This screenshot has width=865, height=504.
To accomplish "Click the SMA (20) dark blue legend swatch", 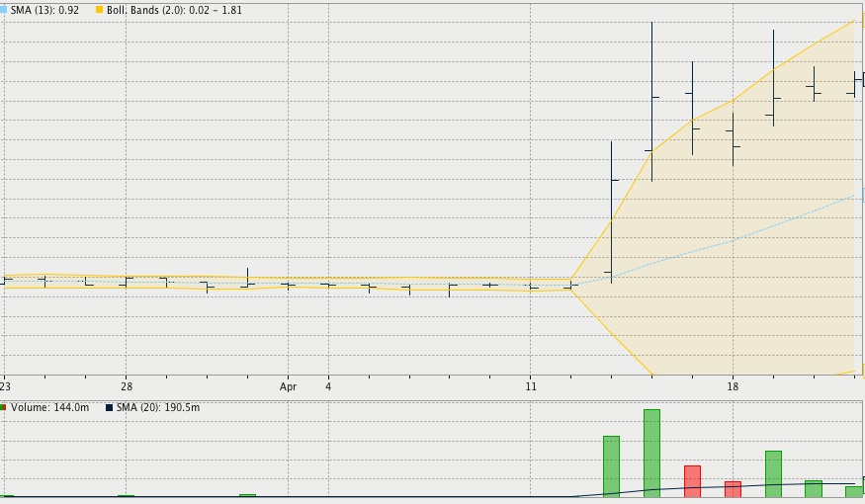I will tap(109, 407).
